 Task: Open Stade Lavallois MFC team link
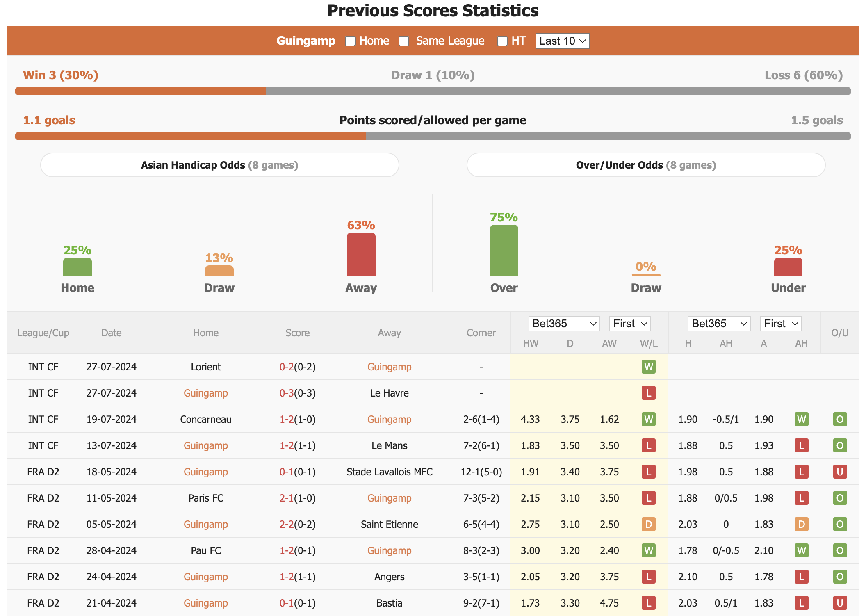pos(390,472)
